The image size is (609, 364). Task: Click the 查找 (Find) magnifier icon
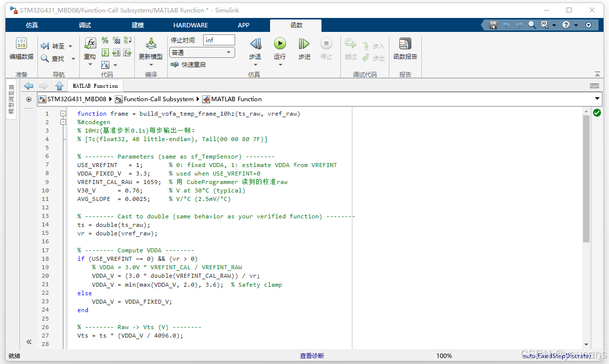pos(45,58)
